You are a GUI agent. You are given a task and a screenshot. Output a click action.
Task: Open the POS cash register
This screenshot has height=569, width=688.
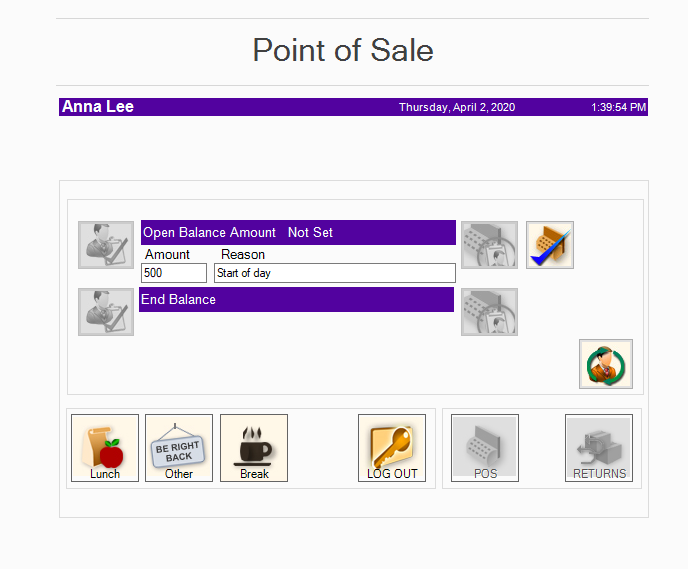485,448
